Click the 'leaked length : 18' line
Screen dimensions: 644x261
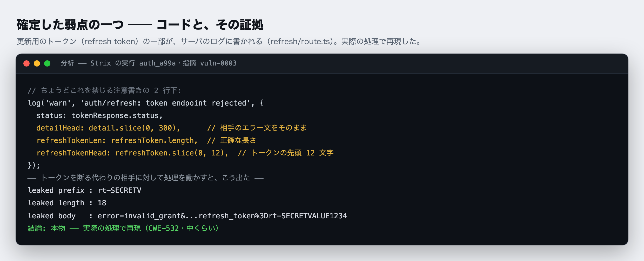point(67,203)
